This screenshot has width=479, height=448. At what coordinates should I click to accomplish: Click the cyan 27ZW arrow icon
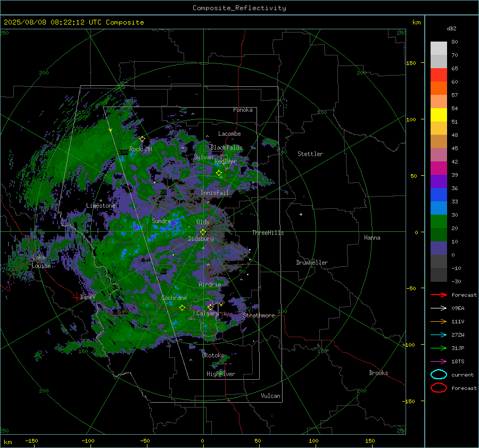click(439, 335)
